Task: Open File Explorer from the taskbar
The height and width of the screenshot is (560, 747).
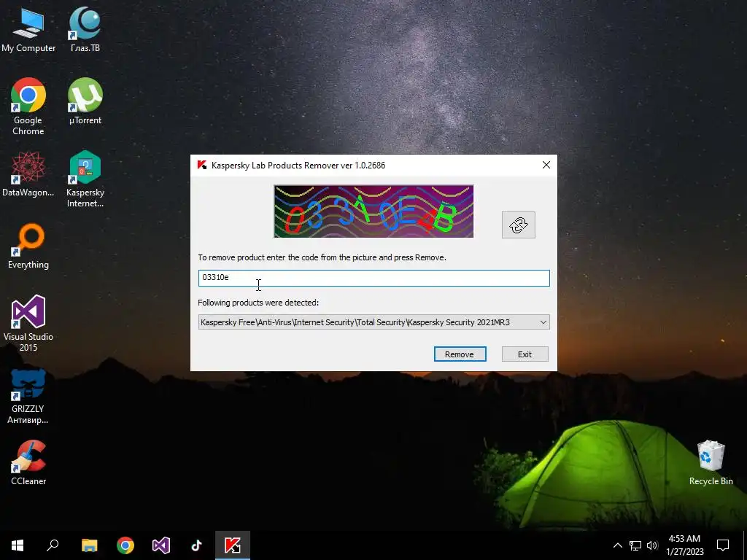Action: pos(89,545)
